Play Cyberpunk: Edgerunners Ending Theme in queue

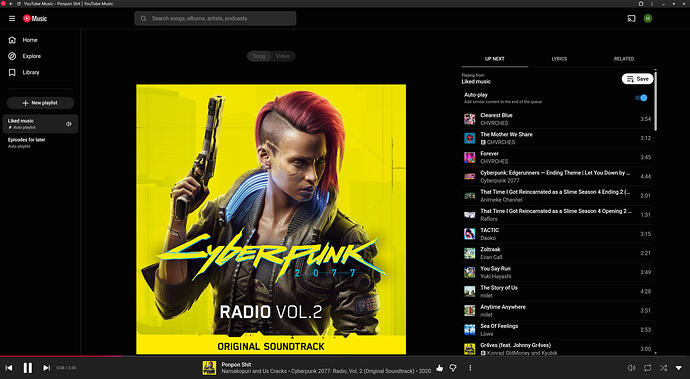point(558,177)
